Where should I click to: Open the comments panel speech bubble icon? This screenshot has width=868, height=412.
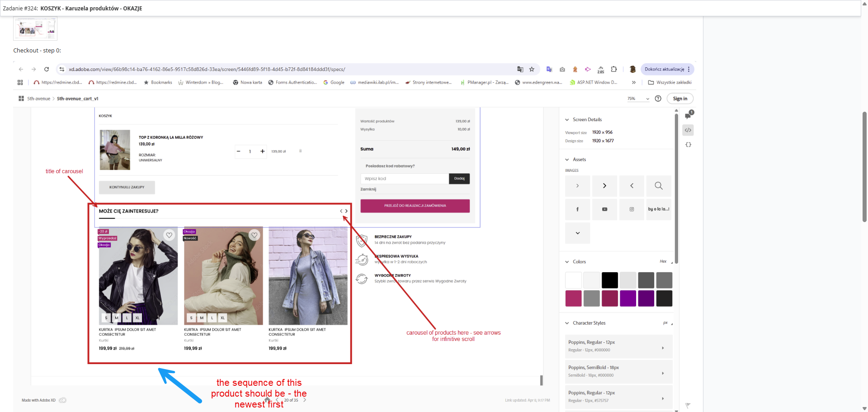click(689, 115)
